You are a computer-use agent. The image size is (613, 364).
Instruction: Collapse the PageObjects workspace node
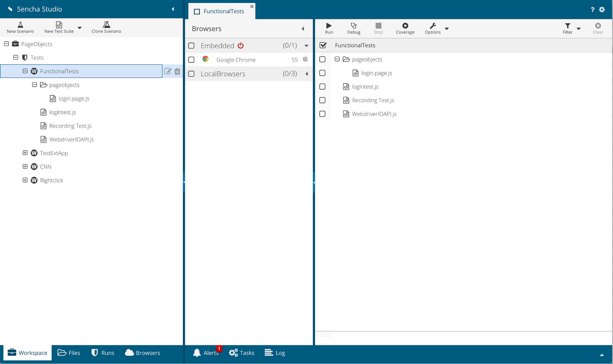pos(6,44)
